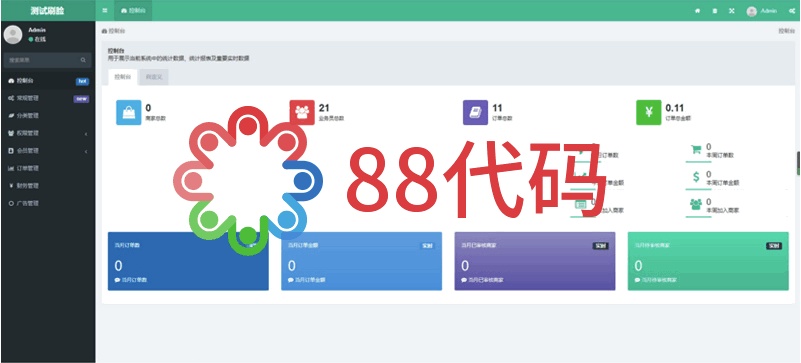Click the blue hot badge beside 控制台
Screen dimensions: 801x363
[82, 81]
